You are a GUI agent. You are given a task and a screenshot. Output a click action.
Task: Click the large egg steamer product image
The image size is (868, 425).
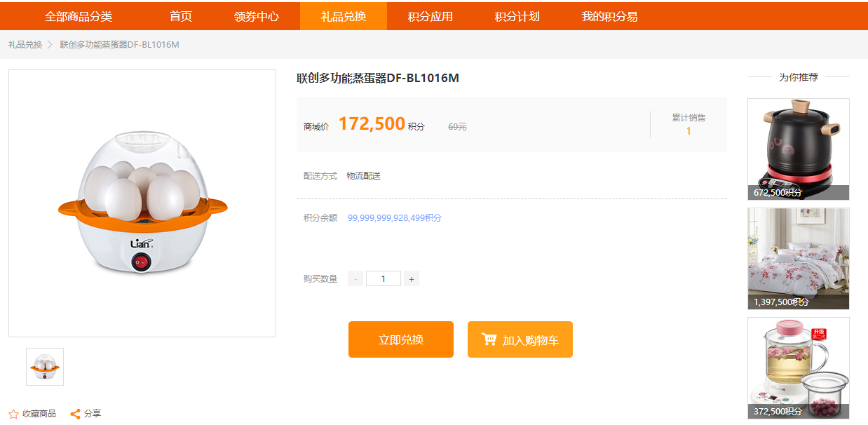(x=142, y=203)
